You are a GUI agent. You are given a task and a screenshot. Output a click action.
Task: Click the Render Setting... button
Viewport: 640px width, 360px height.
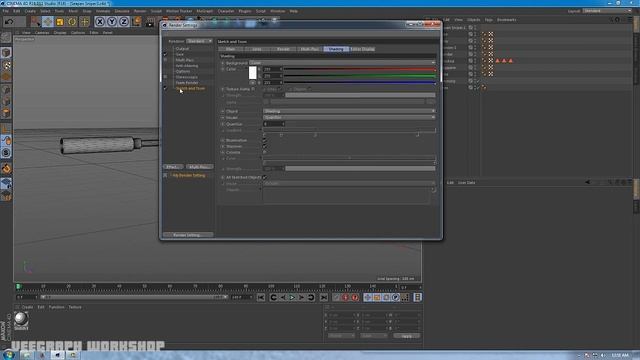(188, 235)
